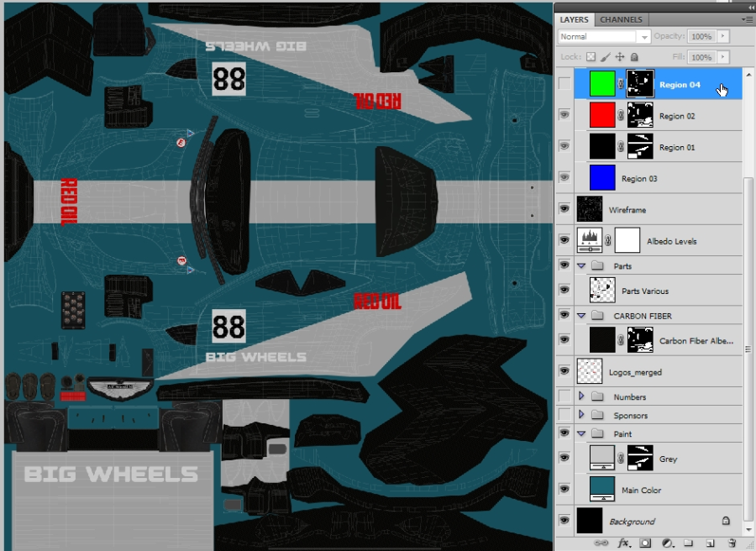Show the Region 04 layer

coord(564,83)
